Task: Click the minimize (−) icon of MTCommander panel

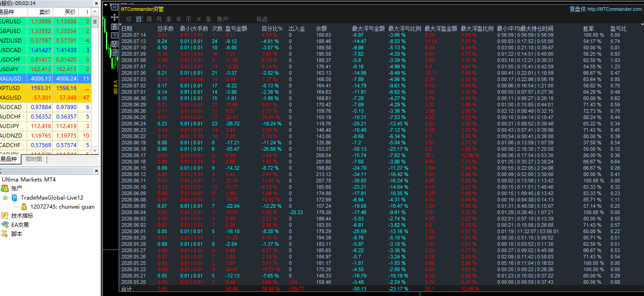Action: pyautogui.click(x=115, y=8)
